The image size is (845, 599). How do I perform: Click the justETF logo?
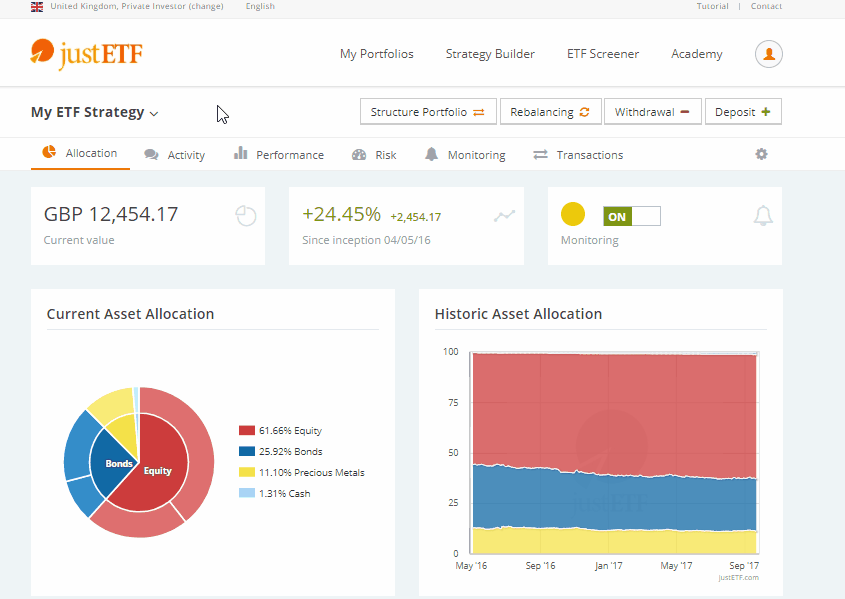tap(86, 53)
